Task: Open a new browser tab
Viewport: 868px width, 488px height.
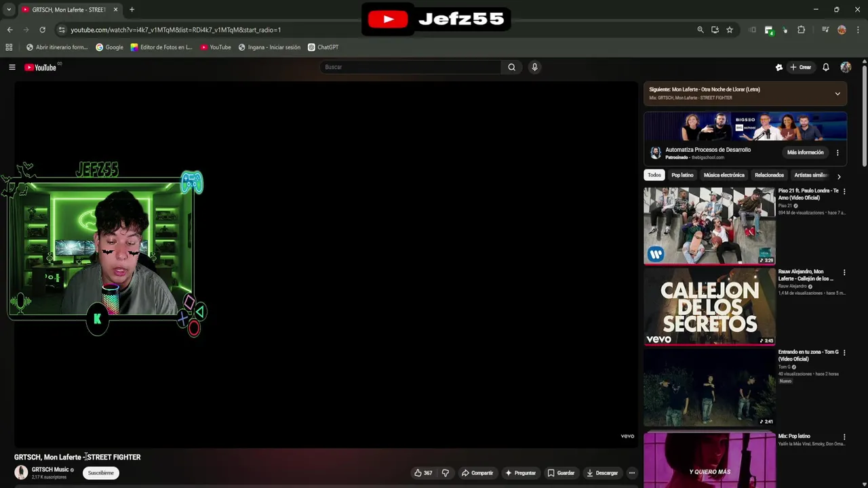Action: 132,9
